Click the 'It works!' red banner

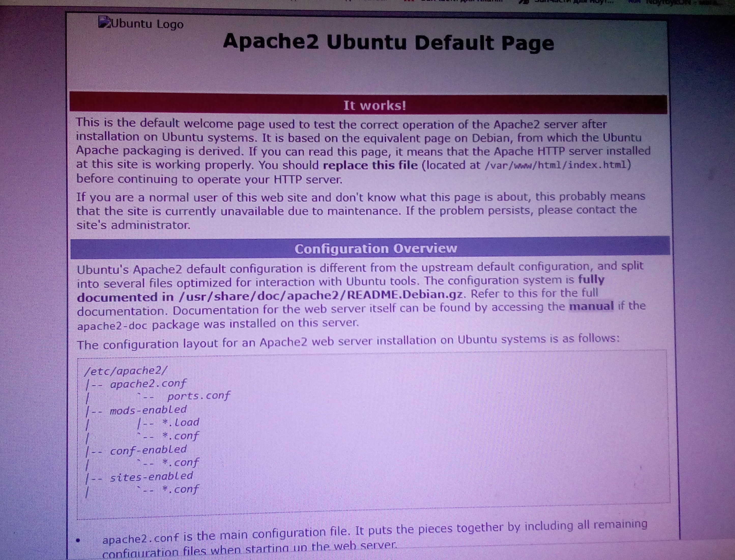click(x=375, y=106)
